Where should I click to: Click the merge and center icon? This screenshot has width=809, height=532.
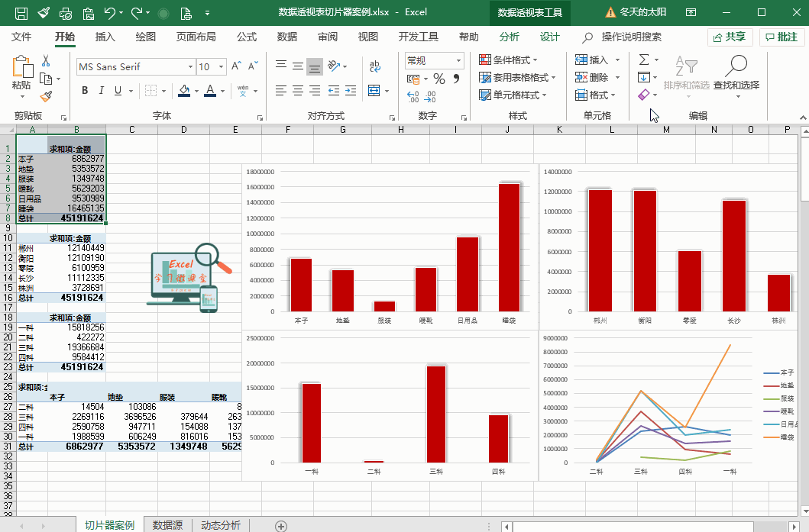374,91
